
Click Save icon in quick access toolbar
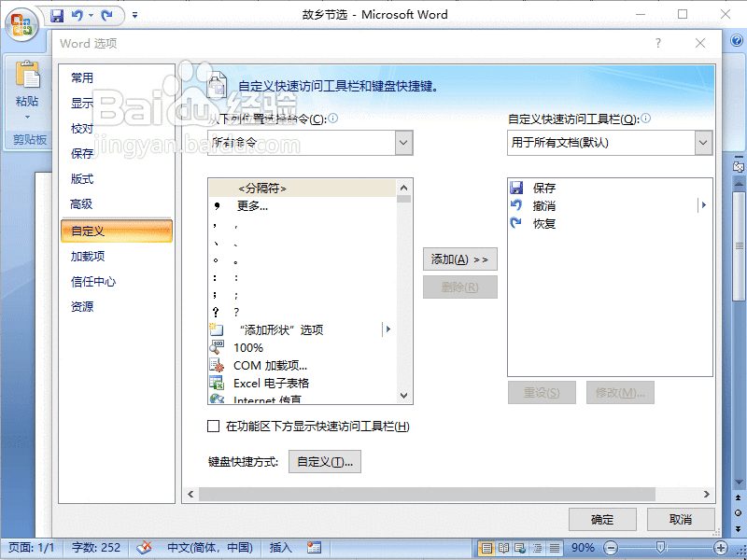tap(57, 16)
